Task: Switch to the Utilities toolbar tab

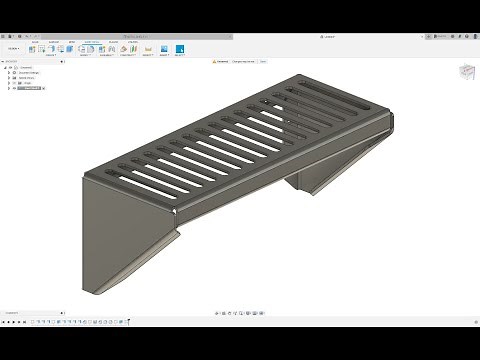Action: pyautogui.click(x=133, y=42)
